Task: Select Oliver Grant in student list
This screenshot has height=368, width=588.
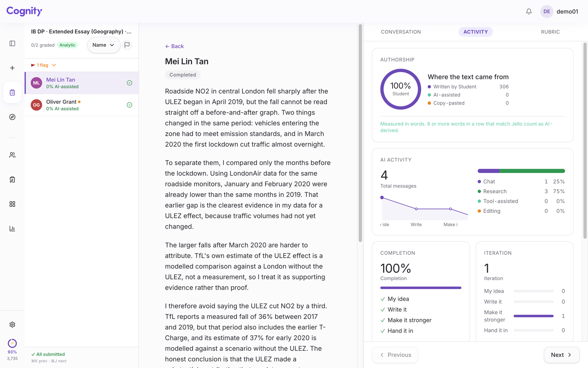Action: click(x=82, y=105)
